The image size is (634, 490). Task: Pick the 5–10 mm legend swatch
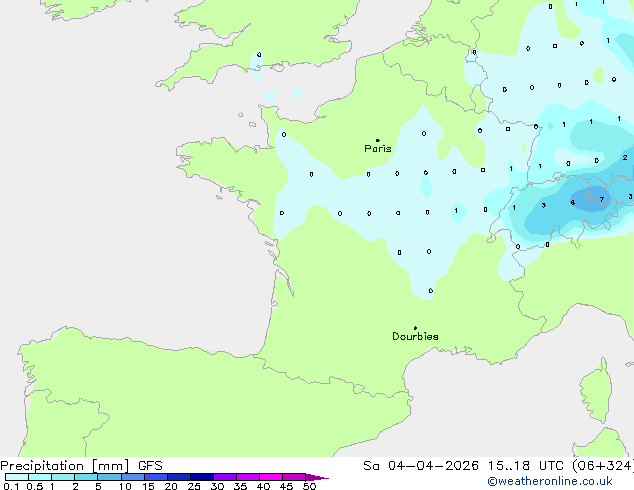[x=109, y=477]
